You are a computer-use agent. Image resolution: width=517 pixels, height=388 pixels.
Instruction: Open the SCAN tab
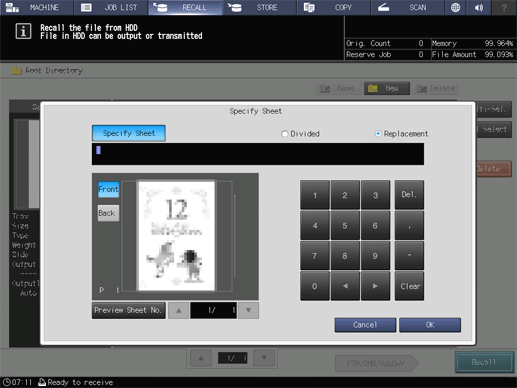click(x=407, y=7)
